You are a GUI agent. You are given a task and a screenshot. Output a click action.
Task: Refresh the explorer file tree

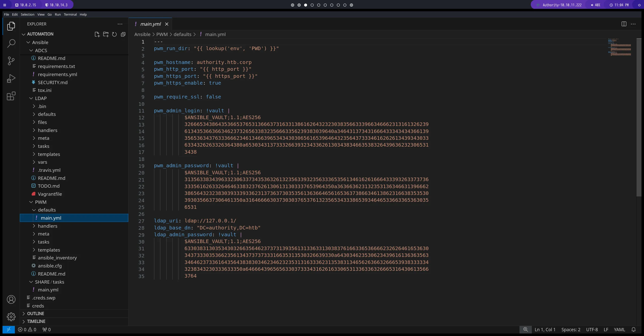(x=114, y=34)
